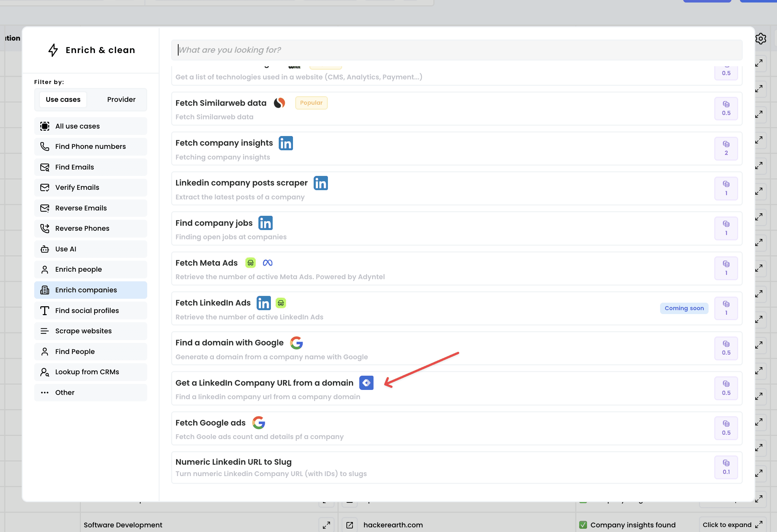The height and width of the screenshot is (532, 777).
Task: Click the LinkedIn icon beside Fetch company insights
Action: (285, 143)
